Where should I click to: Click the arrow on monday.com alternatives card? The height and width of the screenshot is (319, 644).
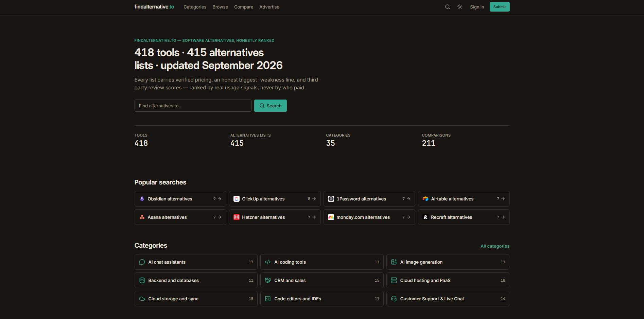pyautogui.click(x=408, y=217)
